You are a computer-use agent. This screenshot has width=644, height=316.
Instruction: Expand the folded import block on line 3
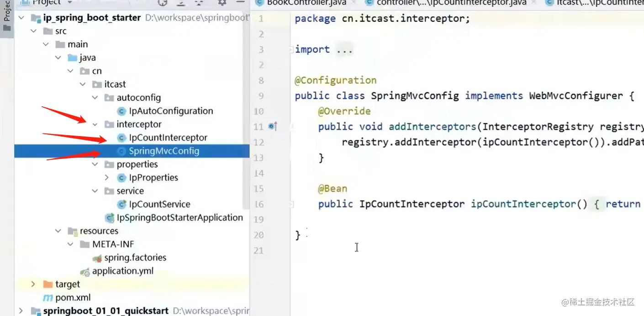[x=291, y=49]
